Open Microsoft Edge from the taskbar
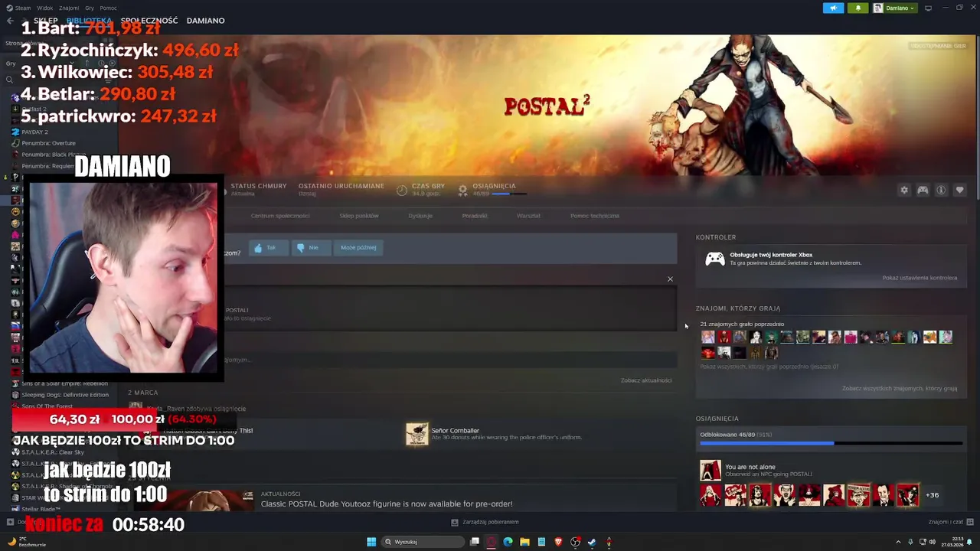 tap(508, 542)
